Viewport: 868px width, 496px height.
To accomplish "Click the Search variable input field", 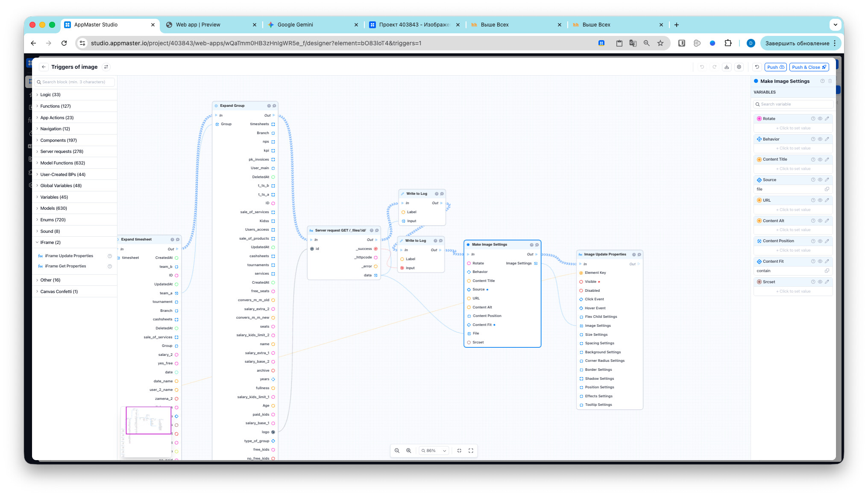I will click(x=795, y=104).
